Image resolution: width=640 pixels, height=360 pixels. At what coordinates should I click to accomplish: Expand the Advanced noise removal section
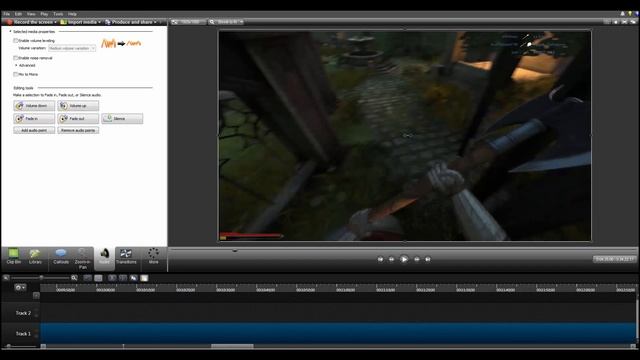(16, 65)
